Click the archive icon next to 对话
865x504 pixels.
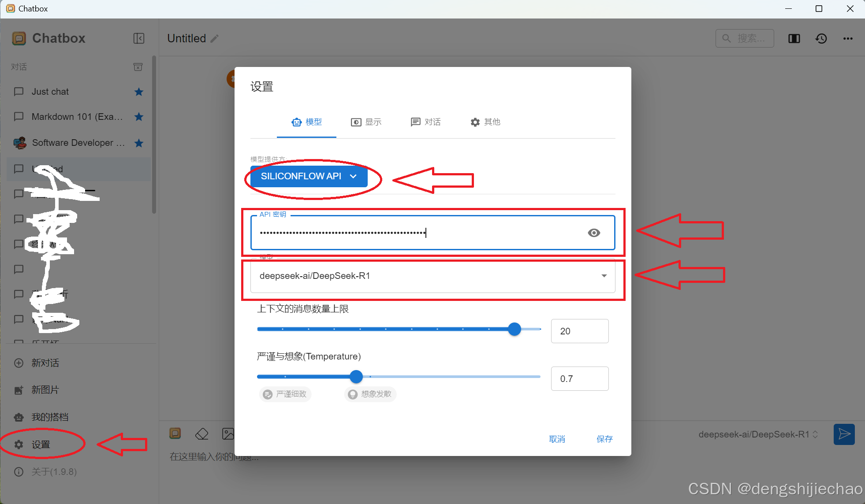138,67
